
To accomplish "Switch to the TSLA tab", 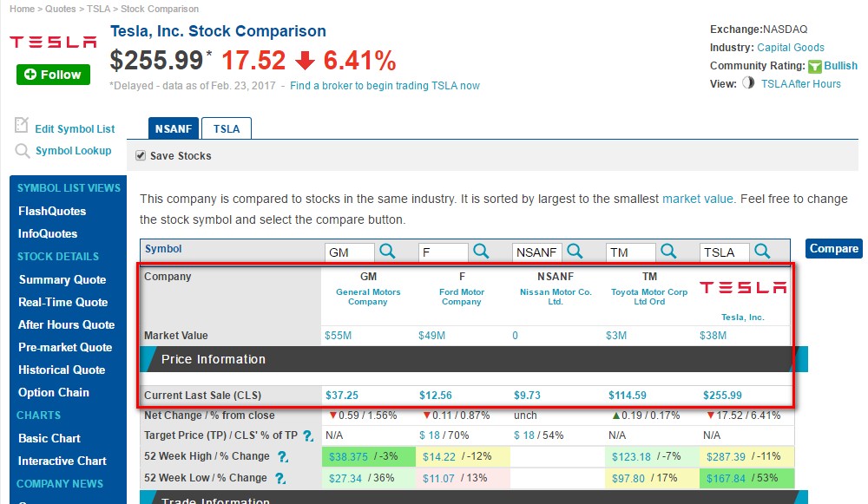I will [x=227, y=128].
